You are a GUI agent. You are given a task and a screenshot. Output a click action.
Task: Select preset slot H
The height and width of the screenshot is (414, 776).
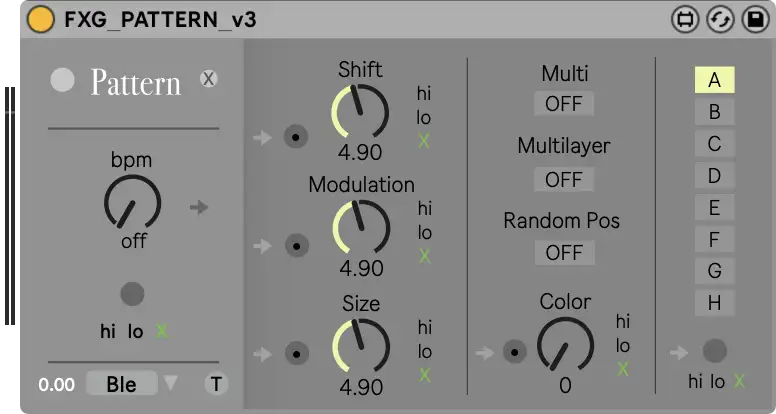(715, 303)
